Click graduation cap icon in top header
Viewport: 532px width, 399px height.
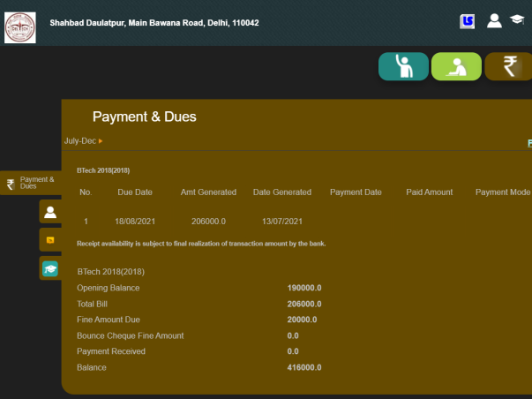(517, 19)
